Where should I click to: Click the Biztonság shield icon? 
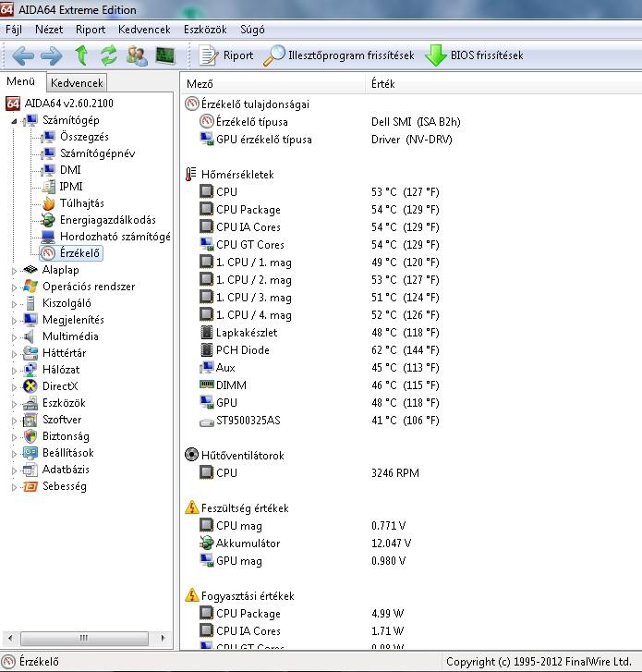pos(30,436)
